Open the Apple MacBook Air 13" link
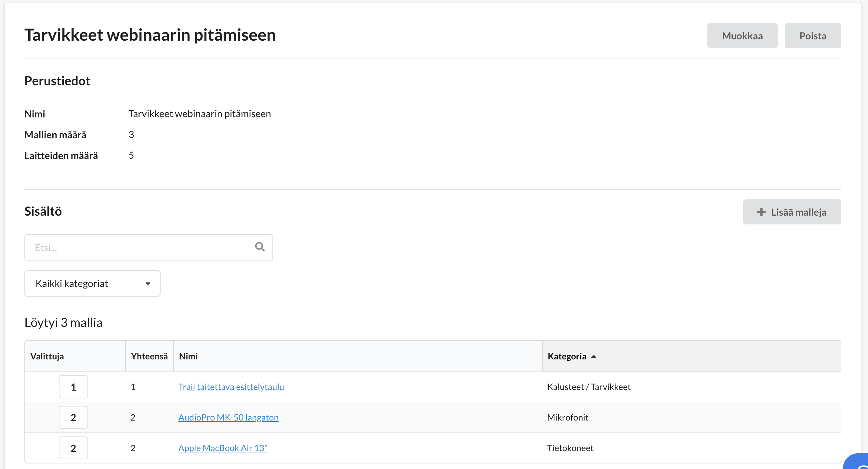Viewport: 868px width, 469px height. [x=222, y=448]
